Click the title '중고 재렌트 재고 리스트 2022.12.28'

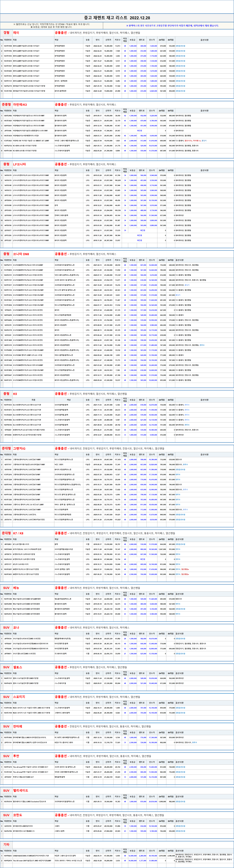click(x=117, y=18)
